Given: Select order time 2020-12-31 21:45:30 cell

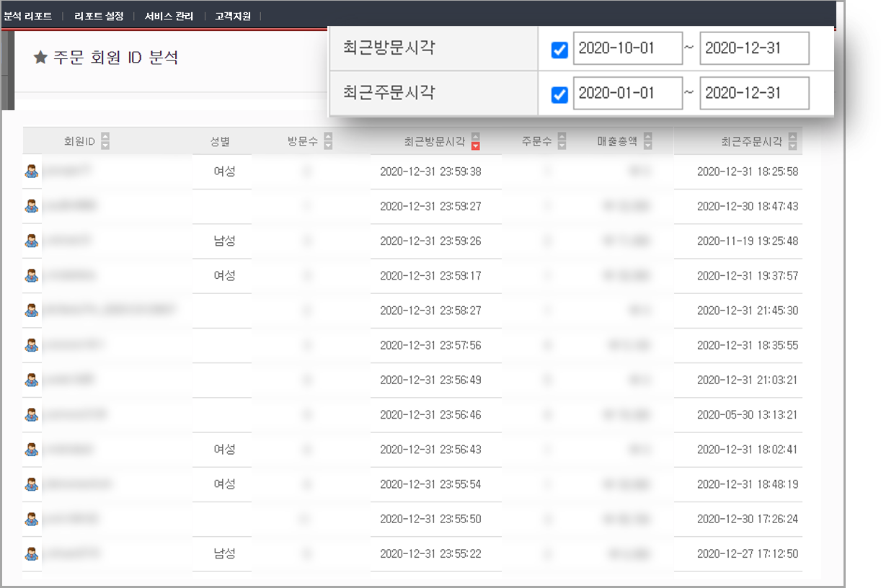Looking at the screenshot, I should (x=748, y=311).
